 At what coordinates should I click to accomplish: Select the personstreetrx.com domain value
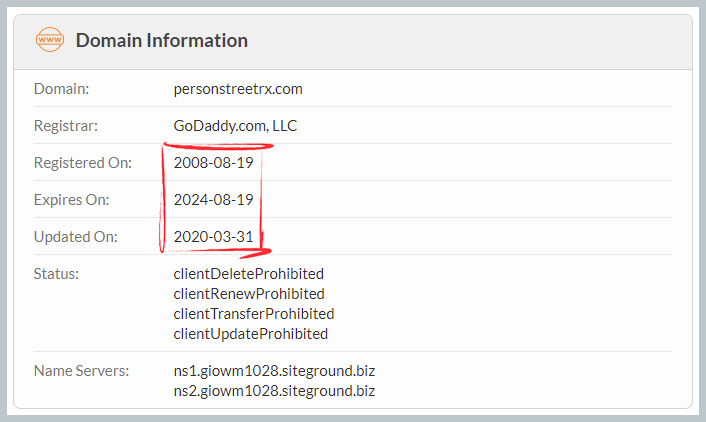click(238, 89)
